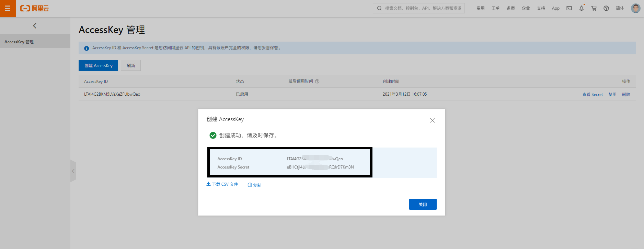Click the AccessKey ID LTAI4G2BKM5LVaXeZFUbwQeo cell

(x=112, y=94)
